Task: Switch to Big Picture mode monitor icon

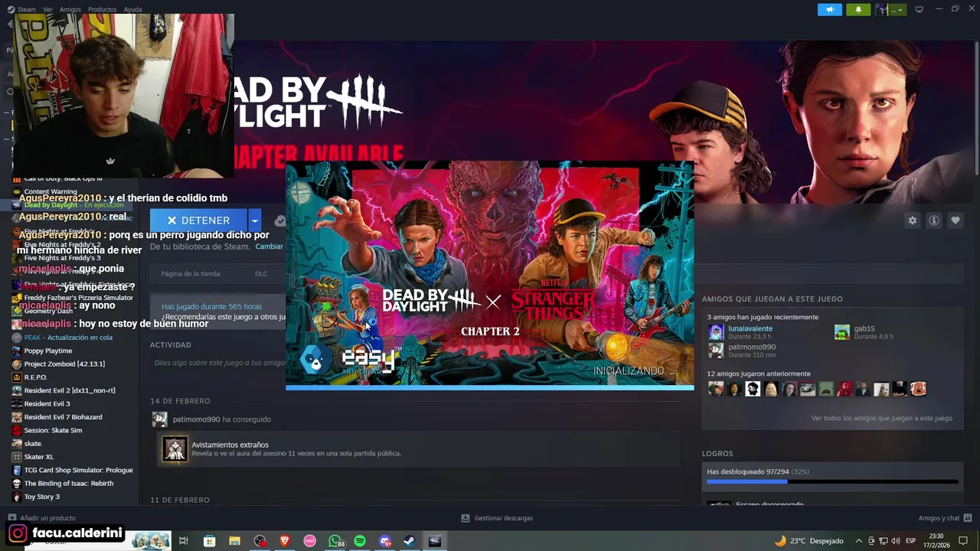Action: click(919, 9)
